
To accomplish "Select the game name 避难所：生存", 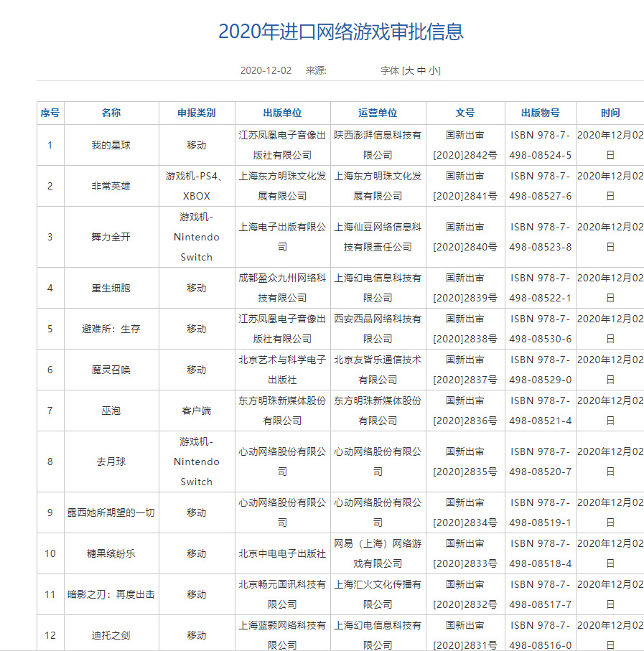I will [x=111, y=329].
